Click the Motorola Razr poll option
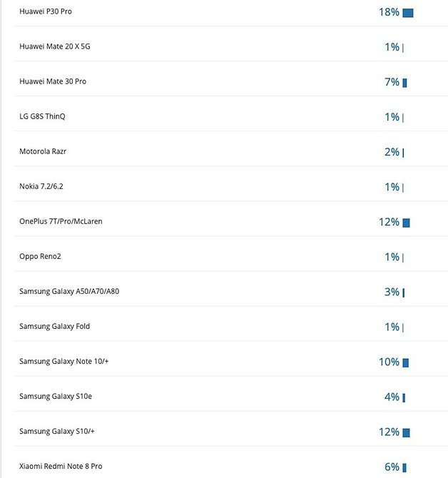Screen dimensions: 448x478 pos(43,151)
